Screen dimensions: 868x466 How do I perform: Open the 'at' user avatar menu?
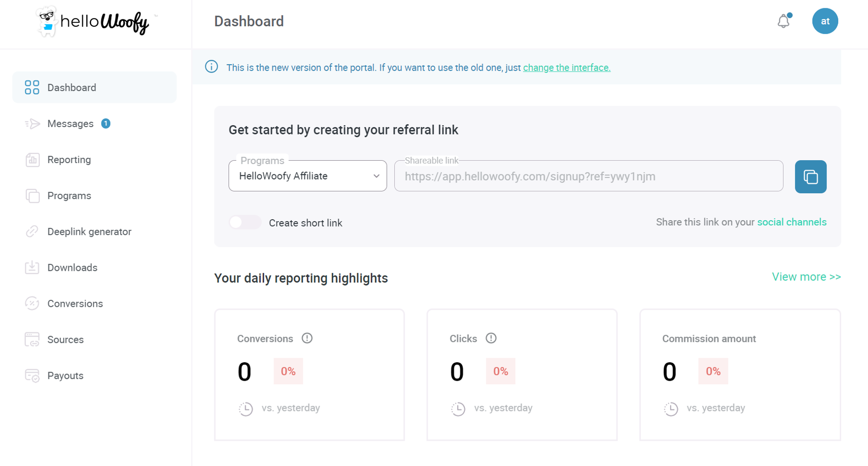tap(825, 21)
